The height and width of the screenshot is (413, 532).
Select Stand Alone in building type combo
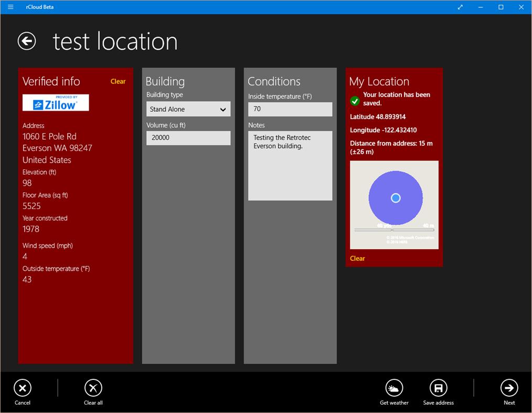(188, 109)
